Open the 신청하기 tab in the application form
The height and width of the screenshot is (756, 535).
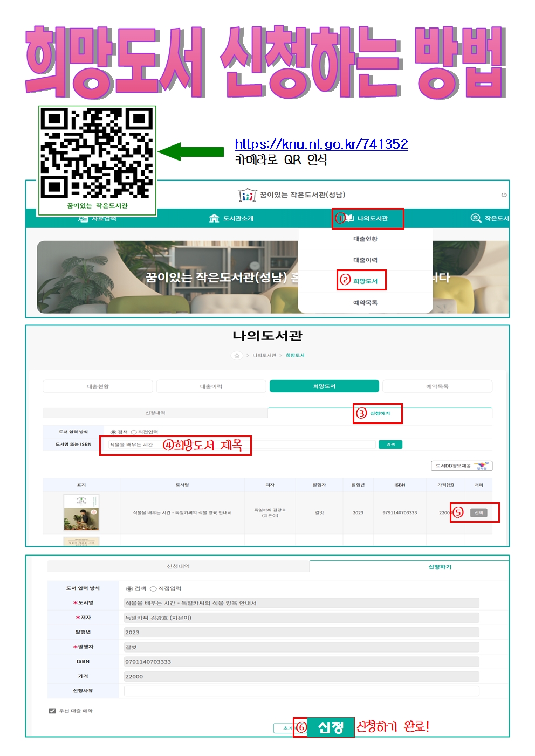tap(440, 567)
